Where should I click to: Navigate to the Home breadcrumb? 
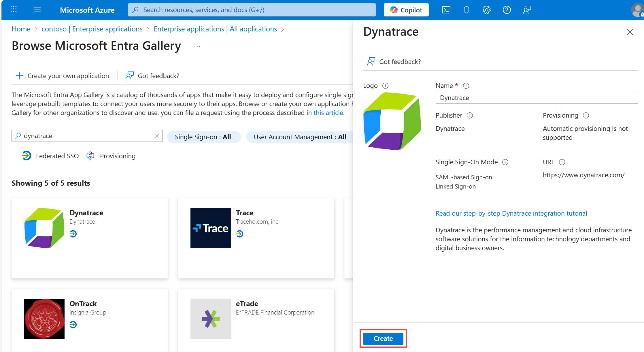pos(21,29)
